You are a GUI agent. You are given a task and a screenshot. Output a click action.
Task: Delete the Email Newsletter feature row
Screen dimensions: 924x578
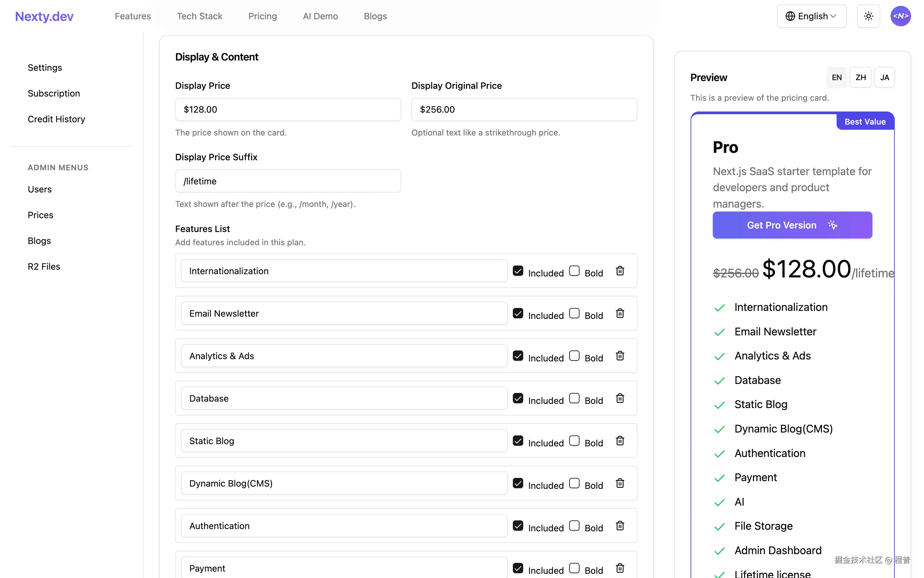click(620, 313)
